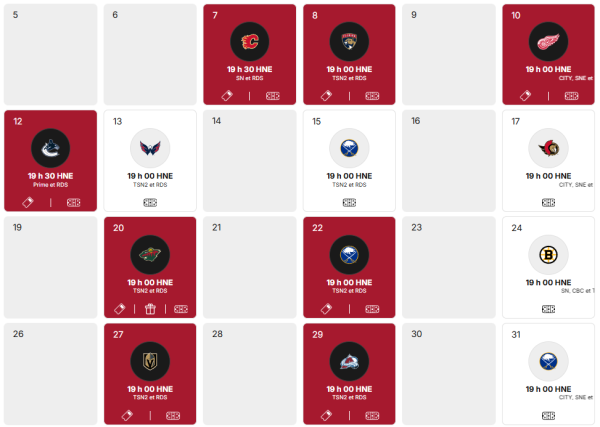
Task: Select the Washington Capitals logo on day 13
Action: pos(150,148)
